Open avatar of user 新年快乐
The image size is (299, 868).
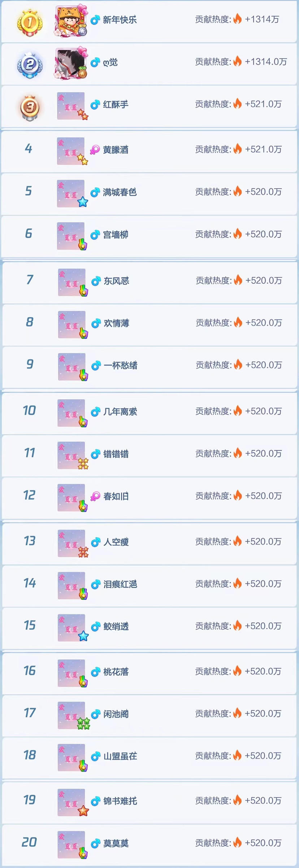[x=71, y=21]
